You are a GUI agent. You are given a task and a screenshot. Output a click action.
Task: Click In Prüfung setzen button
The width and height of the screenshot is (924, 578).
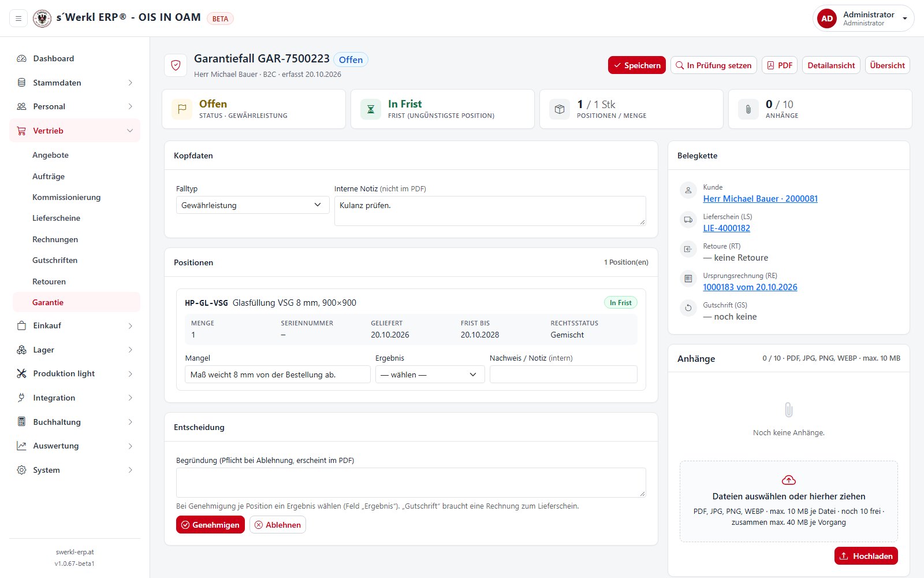point(714,65)
